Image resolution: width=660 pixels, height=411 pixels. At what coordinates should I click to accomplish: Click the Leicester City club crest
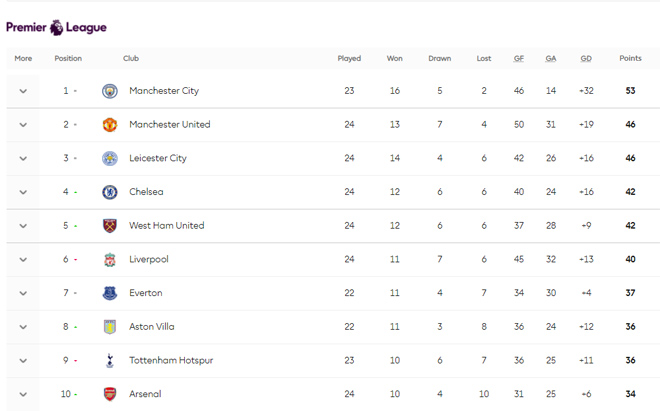point(110,158)
